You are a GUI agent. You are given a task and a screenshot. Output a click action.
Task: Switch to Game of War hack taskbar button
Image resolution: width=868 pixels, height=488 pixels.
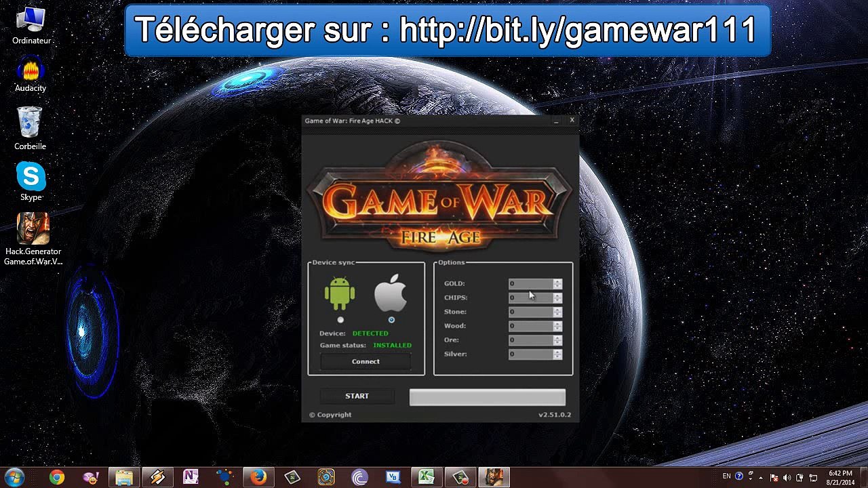coord(494,477)
